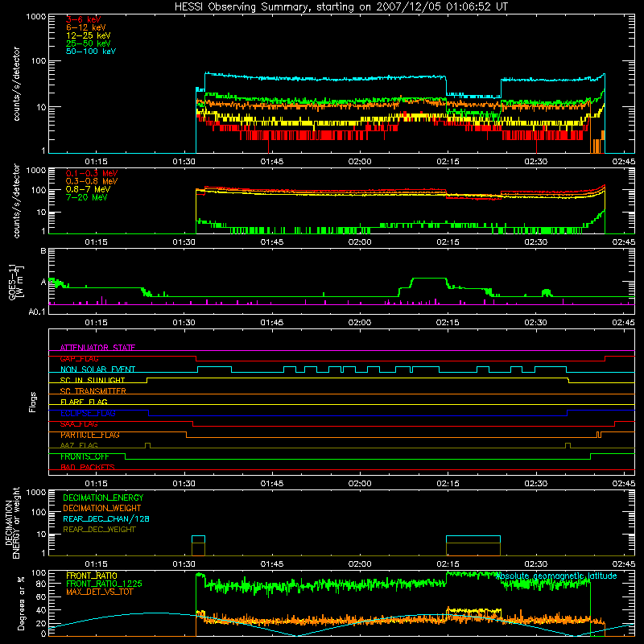Click the DECIMATION_WEIGHT legend label
The image size is (644, 644).
click(x=102, y=508)
